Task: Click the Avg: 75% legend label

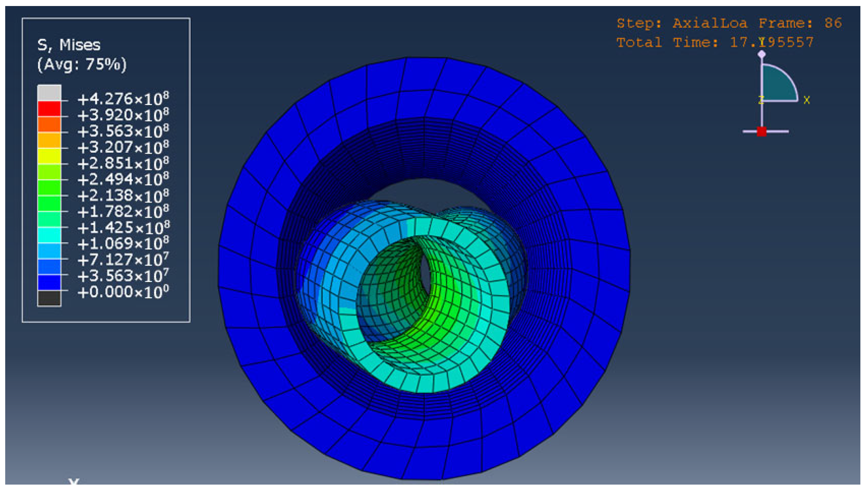Action: coord(82,64)
